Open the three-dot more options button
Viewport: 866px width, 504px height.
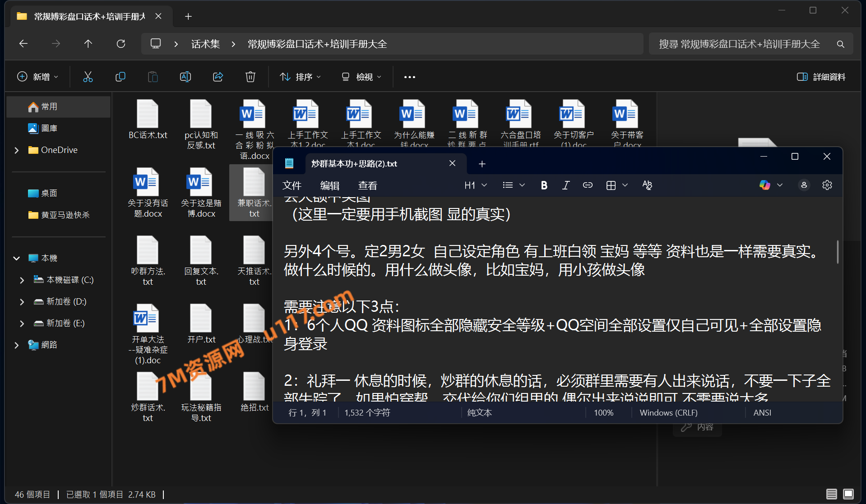pyautogui.click(x=410, y=77)
